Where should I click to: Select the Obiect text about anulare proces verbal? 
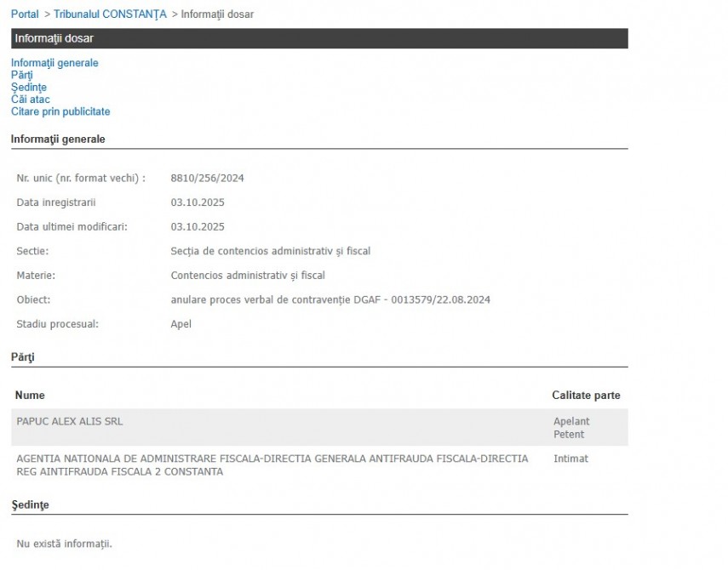[330, 300]
